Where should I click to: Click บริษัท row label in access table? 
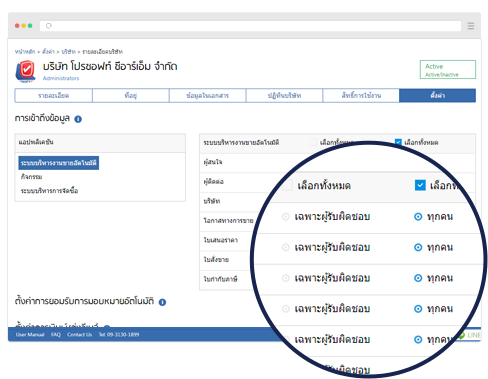(212, 201)
